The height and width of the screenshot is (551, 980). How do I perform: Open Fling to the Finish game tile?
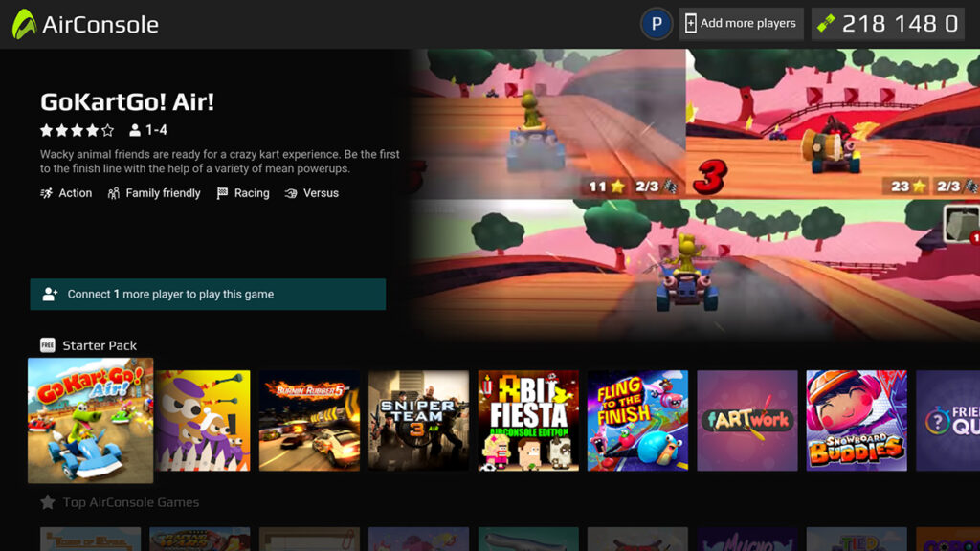coord(637,421)
